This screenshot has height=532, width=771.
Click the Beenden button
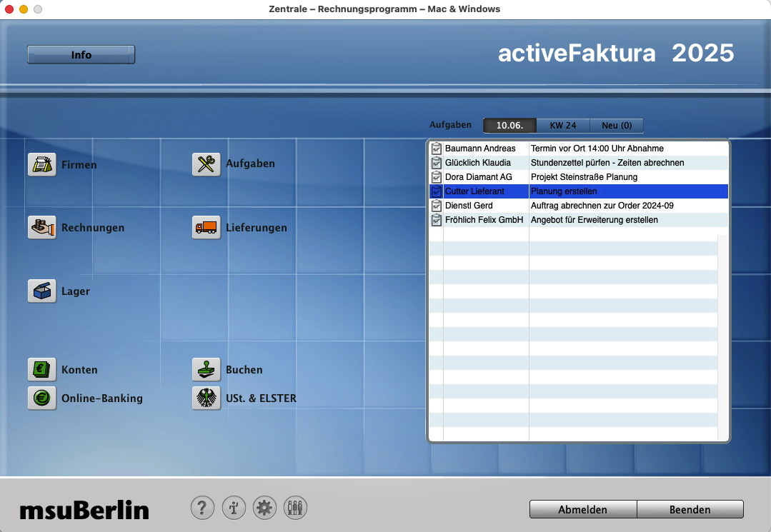(x=690, y=510)
